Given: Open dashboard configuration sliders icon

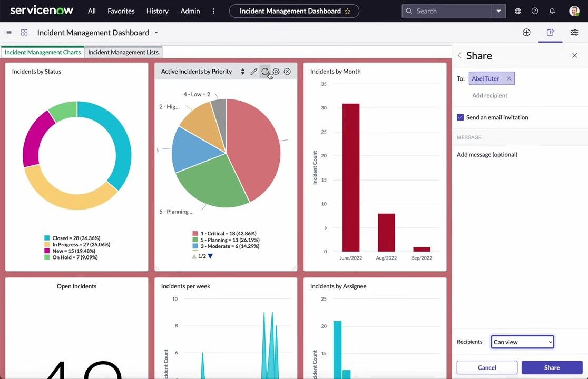Looking at the screenshot, I should [x=574, y=33].
